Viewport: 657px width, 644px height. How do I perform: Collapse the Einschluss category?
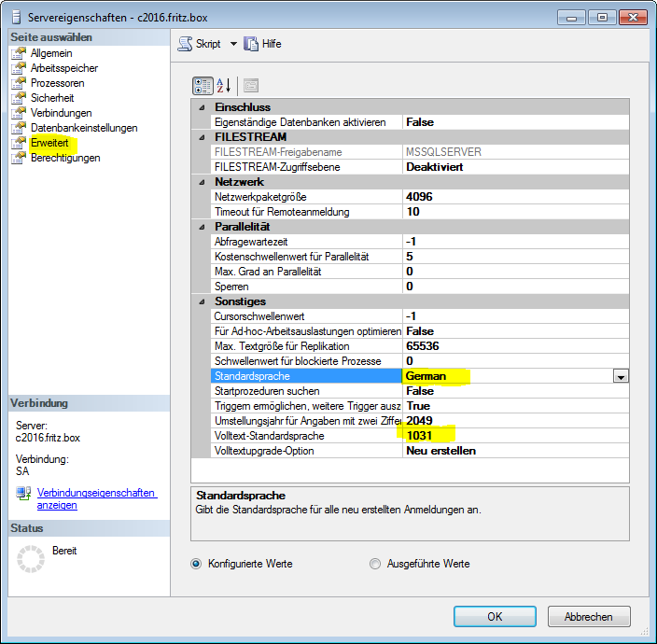203,107
